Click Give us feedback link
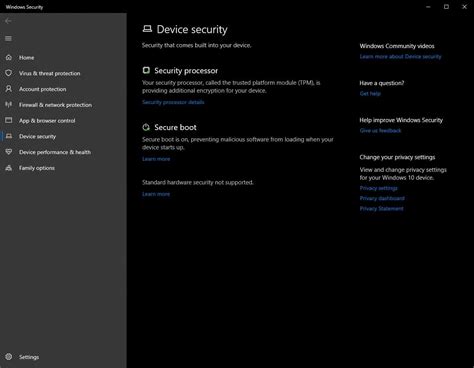The image size is (474, 368). [x=380, y=131]
